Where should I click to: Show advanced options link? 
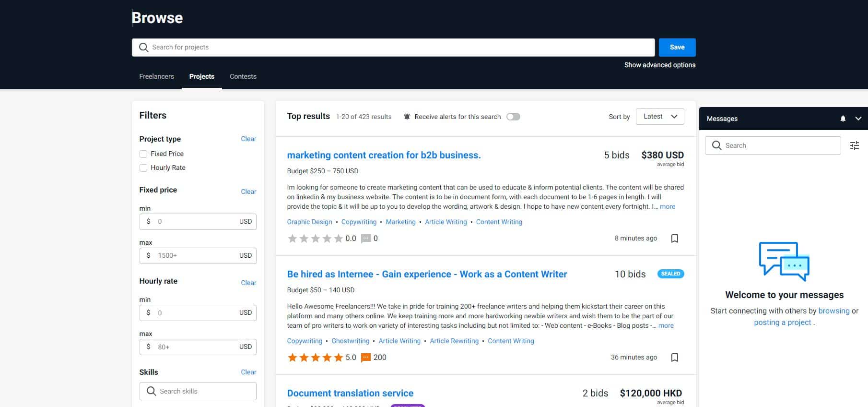[660, 65]
